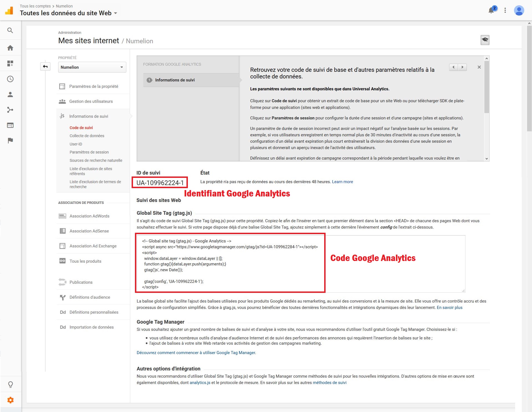Click the 'Global Site Tag (gtag.js)' heading

point(164,213)
